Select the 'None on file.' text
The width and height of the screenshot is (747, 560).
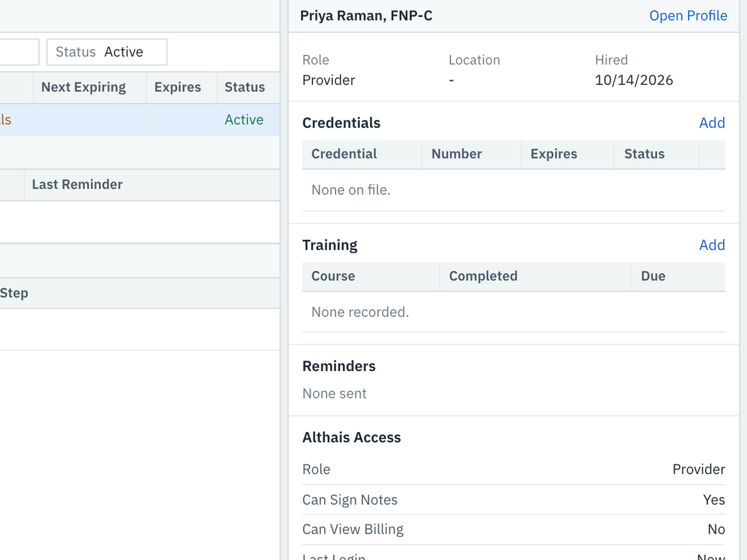click(351, 190)
